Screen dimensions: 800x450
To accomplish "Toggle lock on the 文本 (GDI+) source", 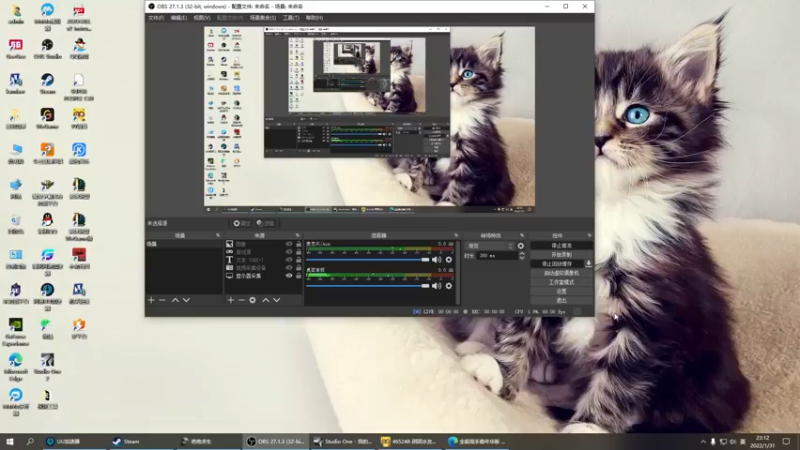I will [298, 260].
